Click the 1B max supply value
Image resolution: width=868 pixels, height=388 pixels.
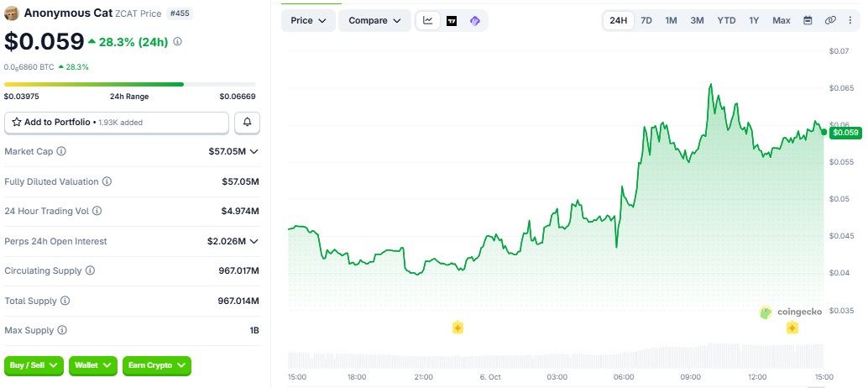[x=254, y=330]
